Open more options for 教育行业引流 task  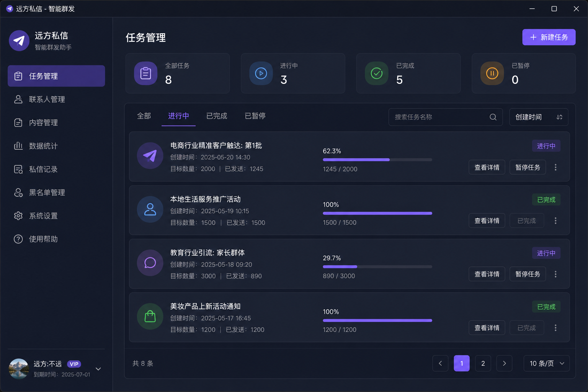click(x=555, y=274)
